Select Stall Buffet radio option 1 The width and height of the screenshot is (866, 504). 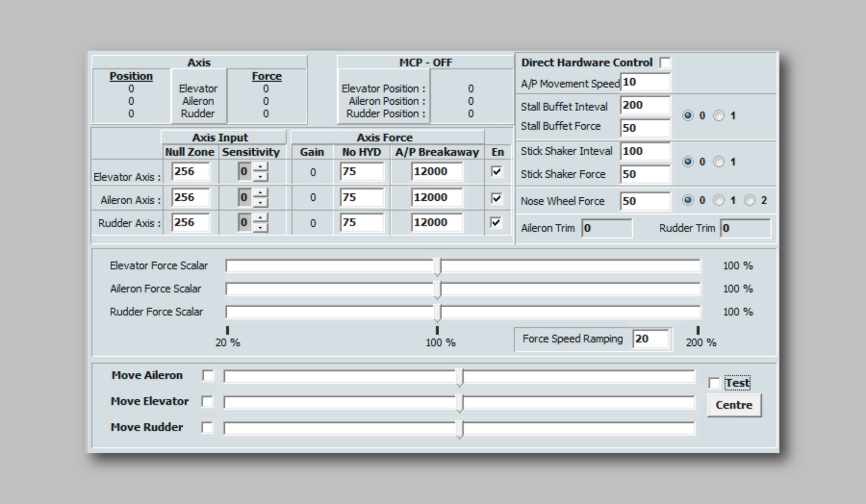point(719,115)
